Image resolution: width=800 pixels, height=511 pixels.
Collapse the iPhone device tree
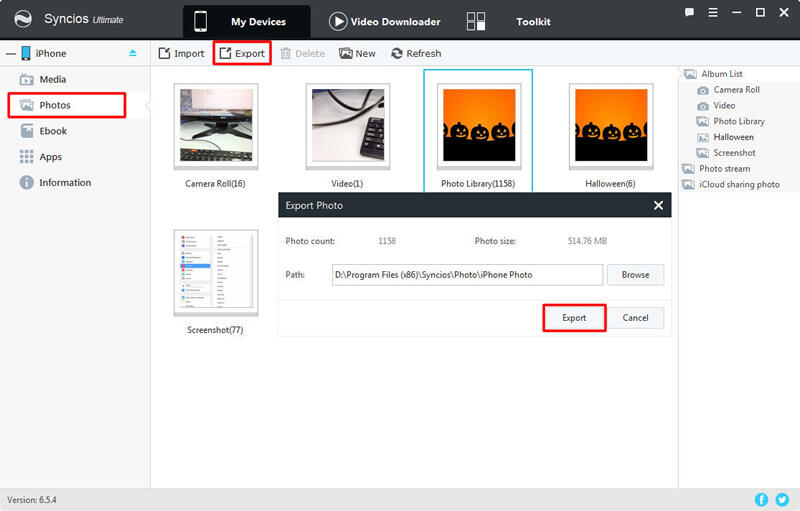click(9, 53)
